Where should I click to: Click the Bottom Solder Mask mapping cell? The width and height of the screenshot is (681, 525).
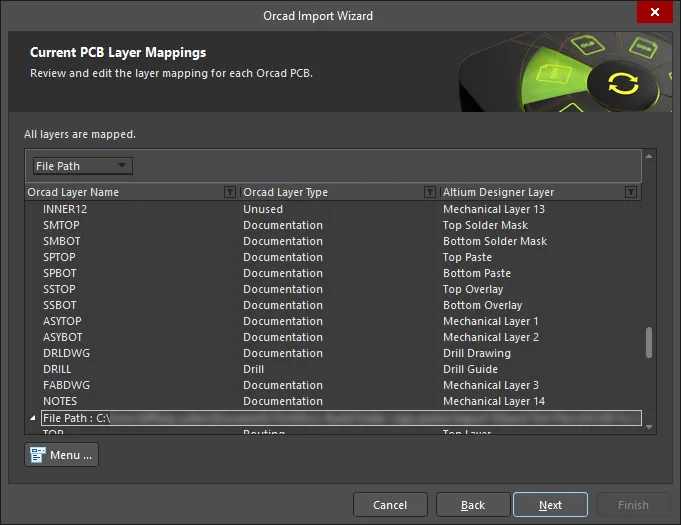tap(495, 241)
